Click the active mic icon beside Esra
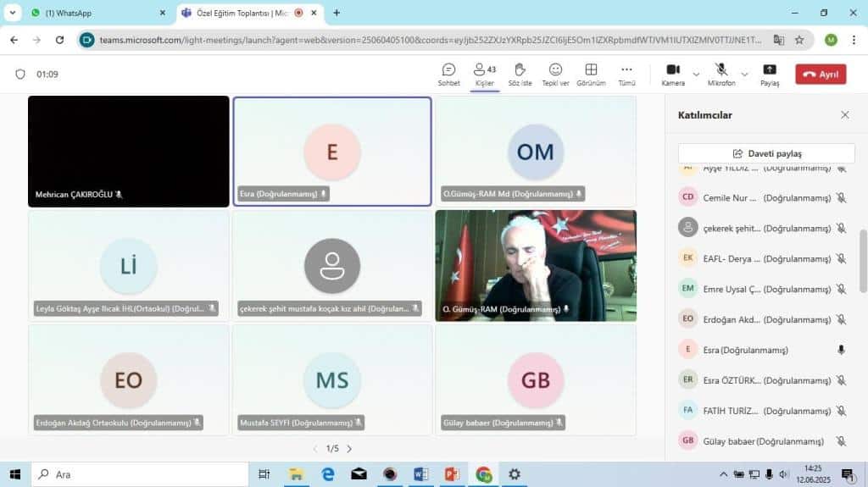 [x=841, y=350]
